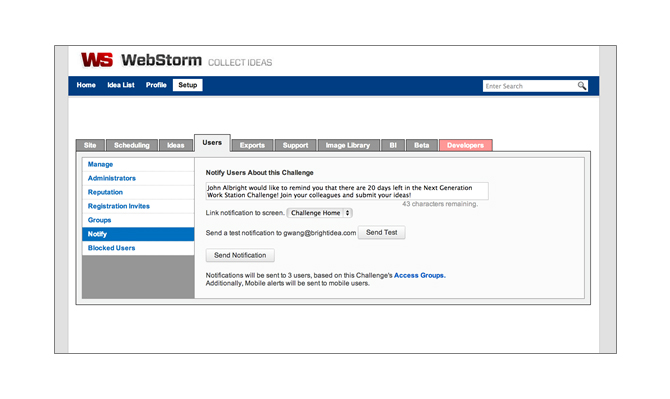670x399 pixels.
Task: Click the Send Test button
Action: coord(382,232)
